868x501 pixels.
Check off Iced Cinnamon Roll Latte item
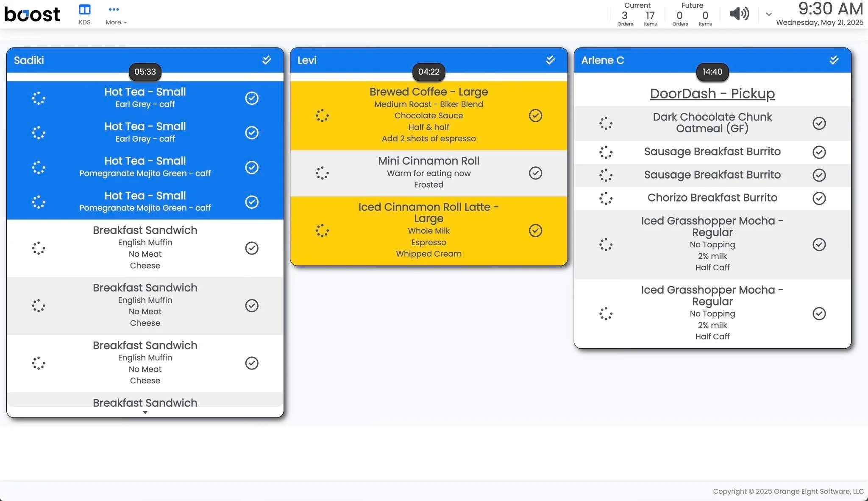(535, 230)
